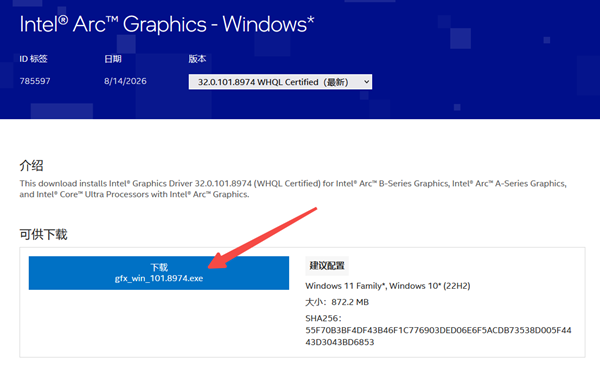600x370 pixels.
Task: Click the SHA256 hash value 55F70B3BF4DF...
Action: 438,336
